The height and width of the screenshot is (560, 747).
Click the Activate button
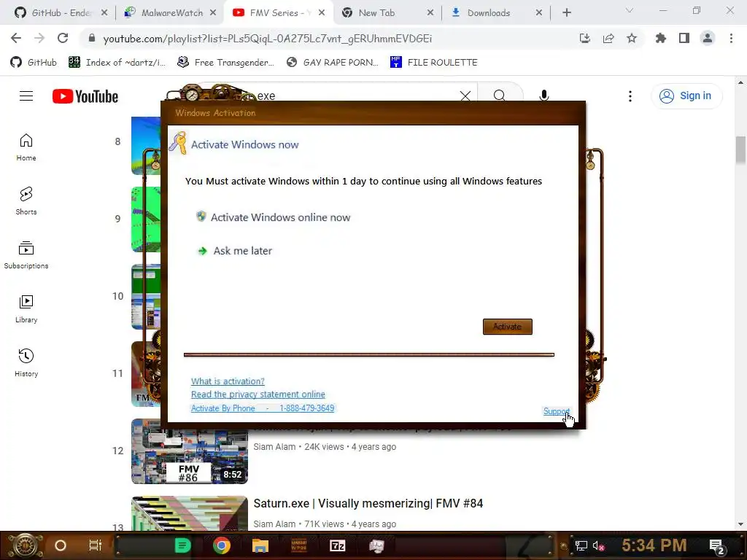tap(508, 327)
